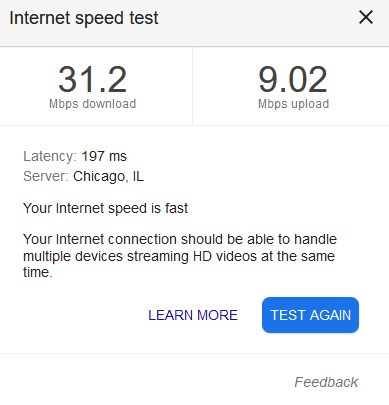Click the horizontal divider above Feedback

coord(194,353)
